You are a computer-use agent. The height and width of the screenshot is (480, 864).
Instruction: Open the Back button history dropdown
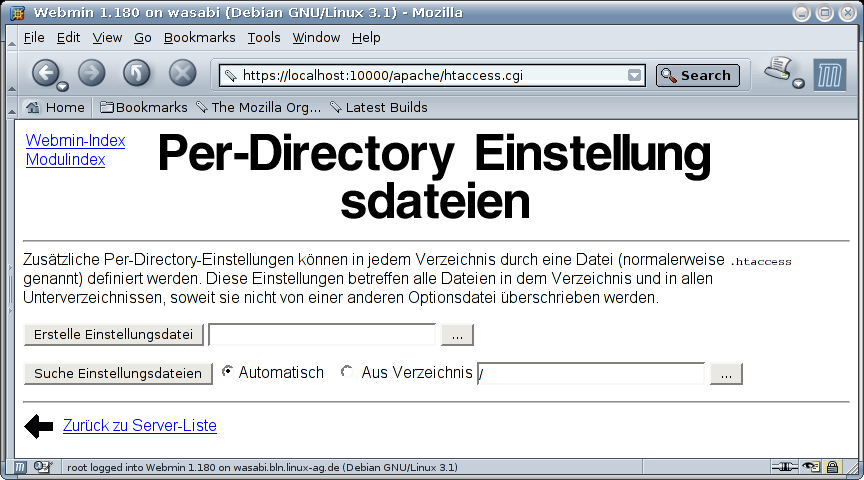(62, 86)
